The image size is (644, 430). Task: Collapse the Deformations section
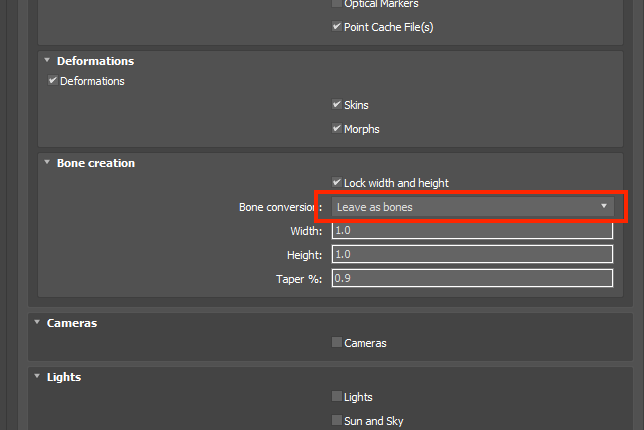[x=47, y=60]
